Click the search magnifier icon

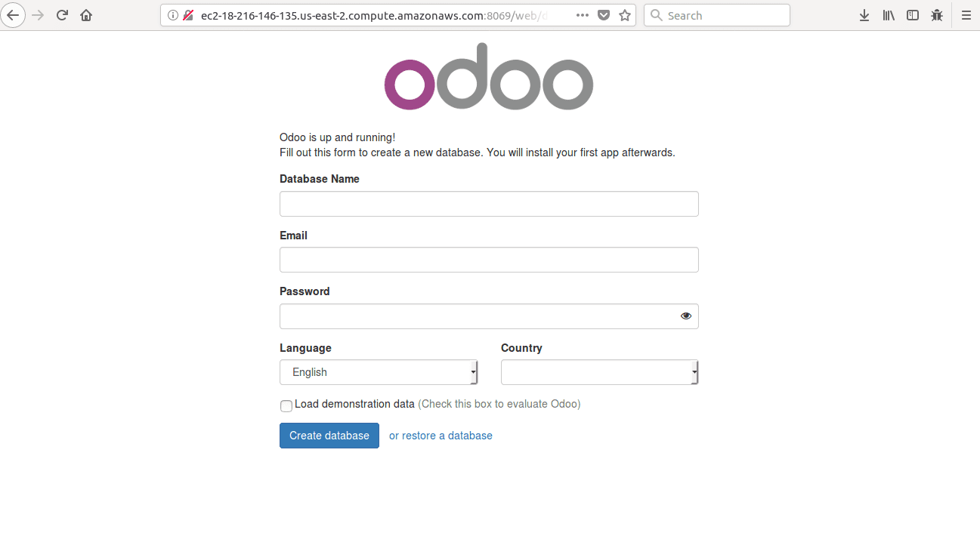[x=656, y=15]
